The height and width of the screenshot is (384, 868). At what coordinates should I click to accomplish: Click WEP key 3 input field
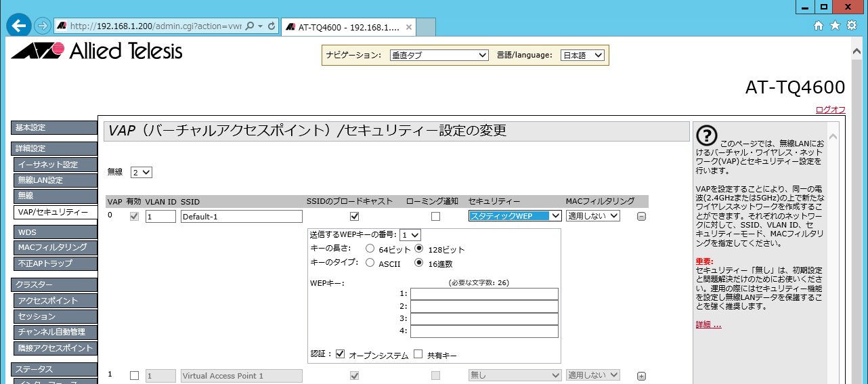point(484,319)
